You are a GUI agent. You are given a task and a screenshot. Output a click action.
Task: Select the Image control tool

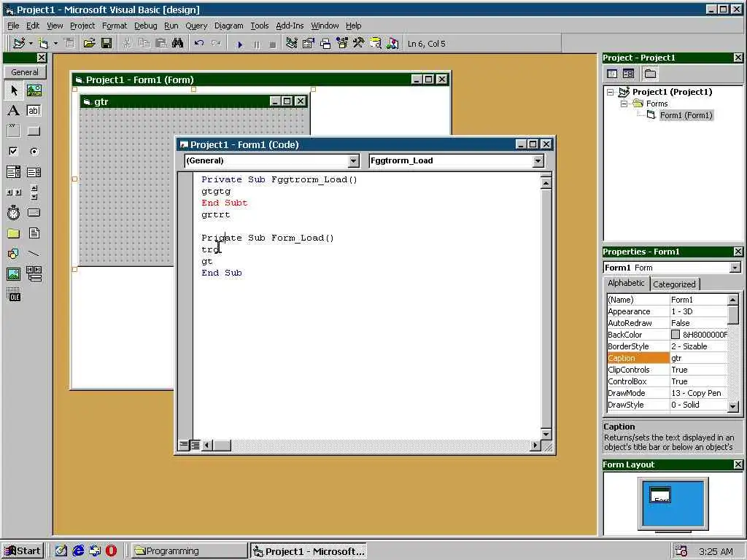pyautogui.click(x=13, y=274)
